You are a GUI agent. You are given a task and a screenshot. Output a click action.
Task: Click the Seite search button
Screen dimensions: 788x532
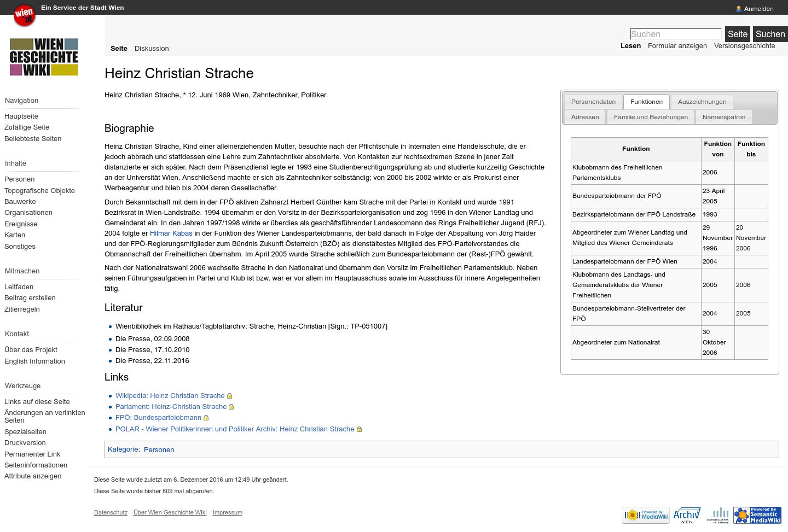pos(737,34)
